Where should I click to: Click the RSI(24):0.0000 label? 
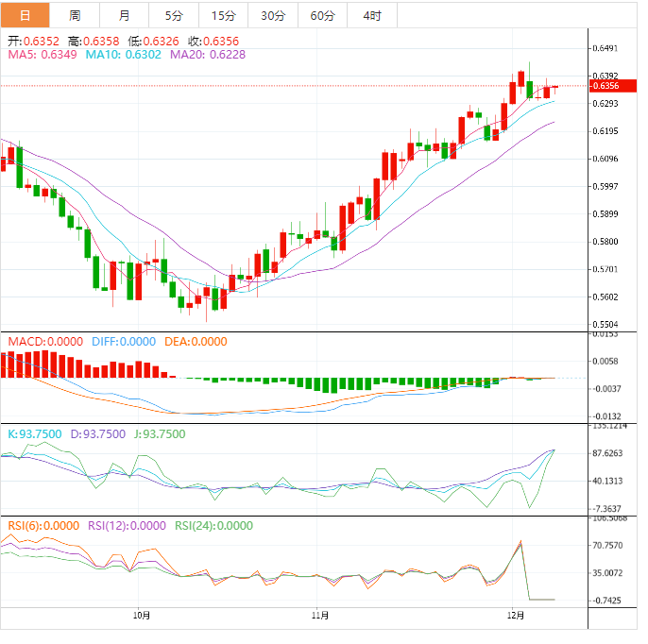click(213, 526)
